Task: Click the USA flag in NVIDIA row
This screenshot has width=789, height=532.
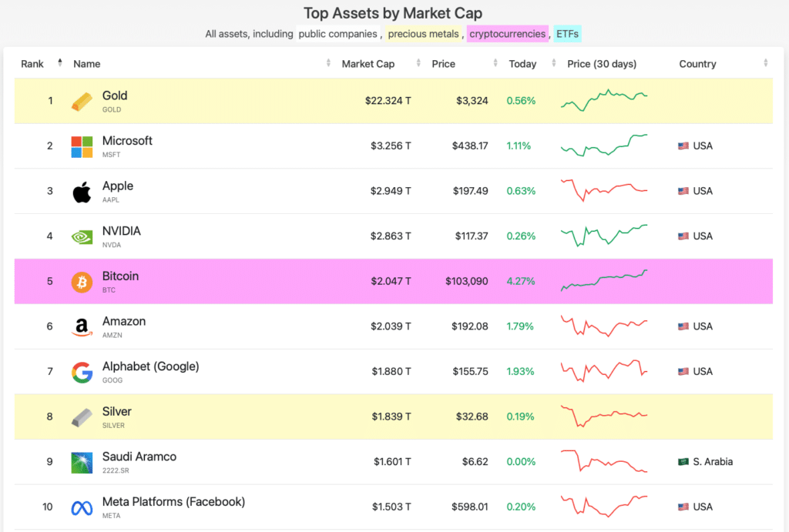Action: tap(683, 236)
